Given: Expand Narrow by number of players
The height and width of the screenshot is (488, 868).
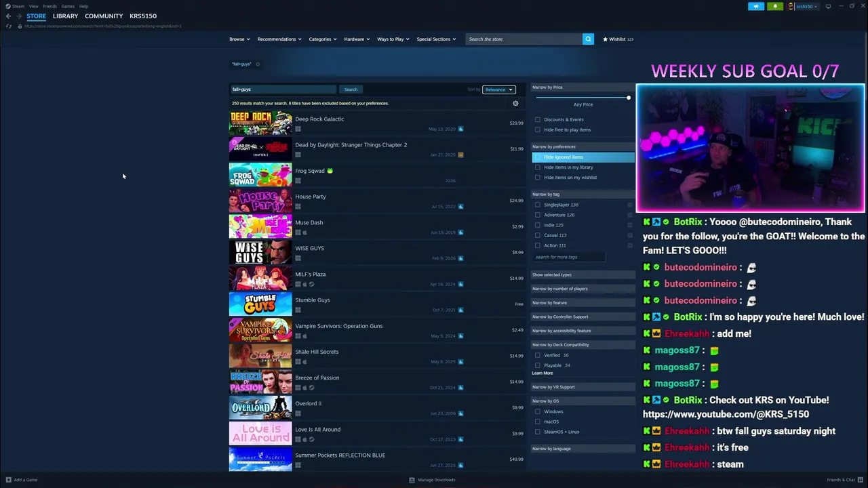Looking at the screenshot, I should coord(583,289).
